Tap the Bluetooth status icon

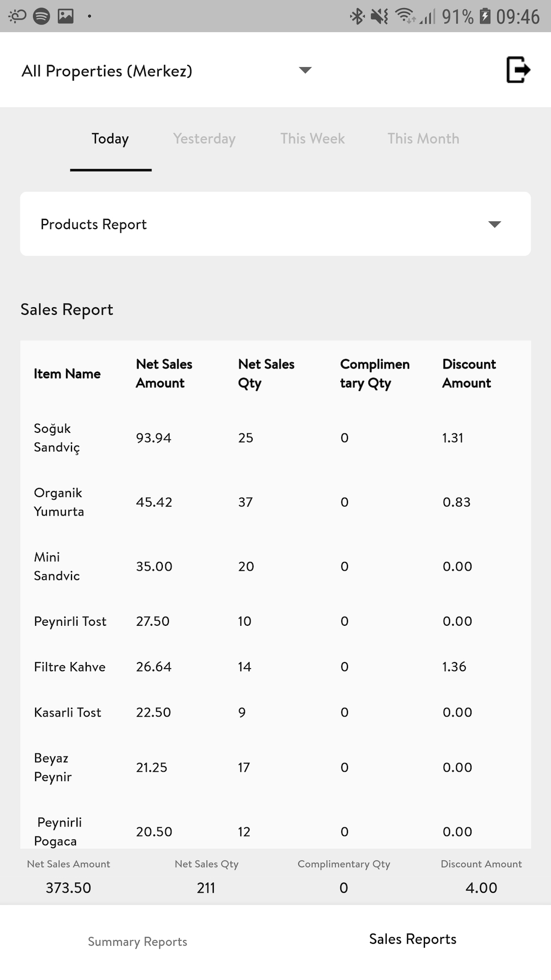(357, 16)
